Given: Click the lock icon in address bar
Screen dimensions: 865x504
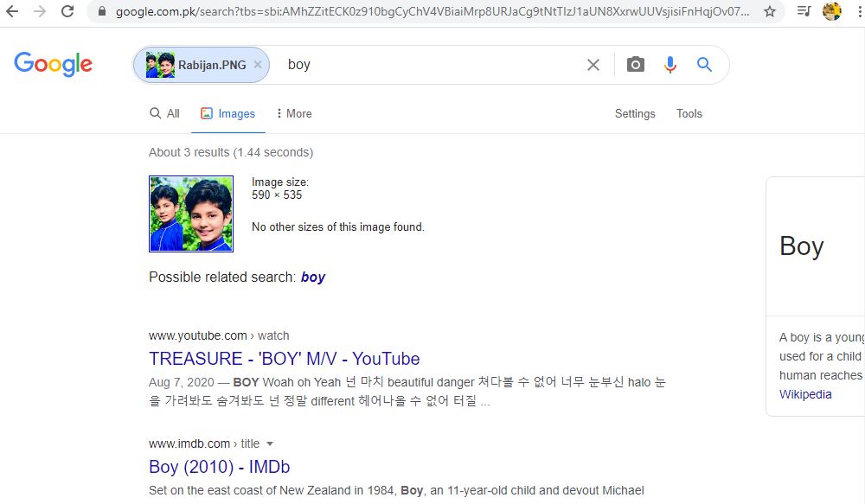Looking at the screenshot, I should [101, 11].
